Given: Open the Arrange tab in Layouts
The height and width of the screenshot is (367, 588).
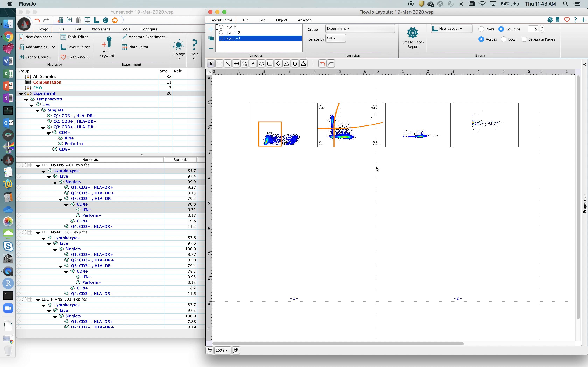Looking at the screenshot, I should (304, 20).
